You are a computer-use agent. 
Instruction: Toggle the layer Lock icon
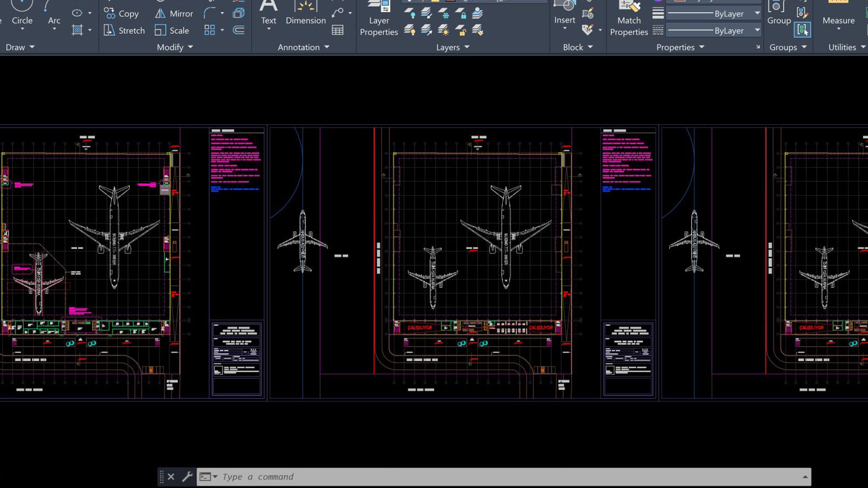tap(461, 14)
